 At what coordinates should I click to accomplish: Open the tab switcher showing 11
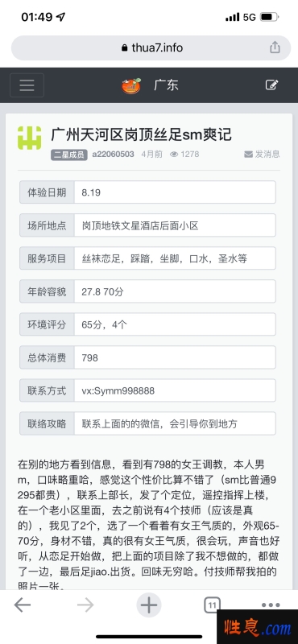click(x=212, y=605)
